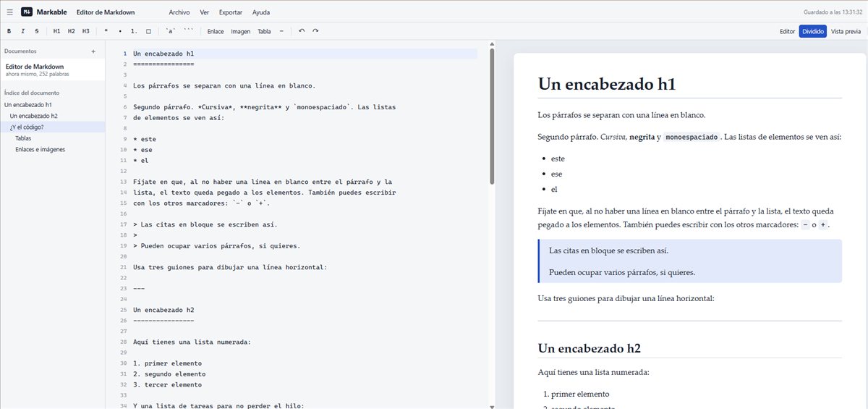Switch to Editor view mode
The width and height of the screenshot is (868, 409).
787,31
